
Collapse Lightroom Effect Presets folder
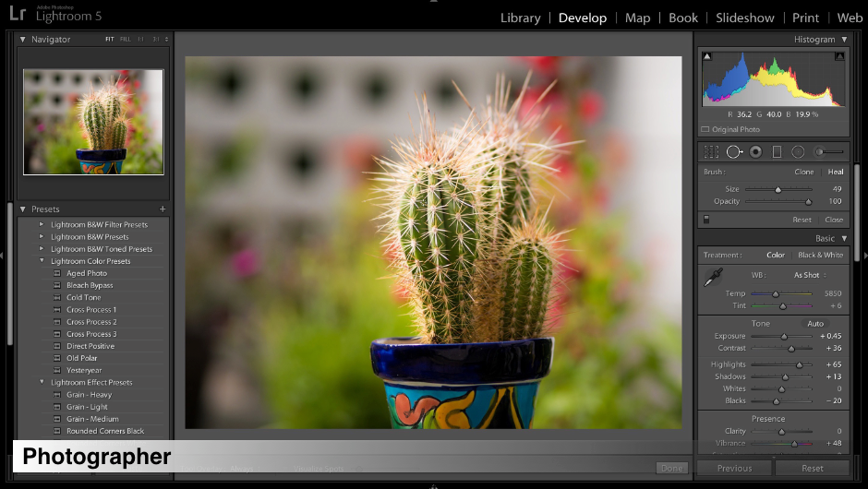(42, 381)
